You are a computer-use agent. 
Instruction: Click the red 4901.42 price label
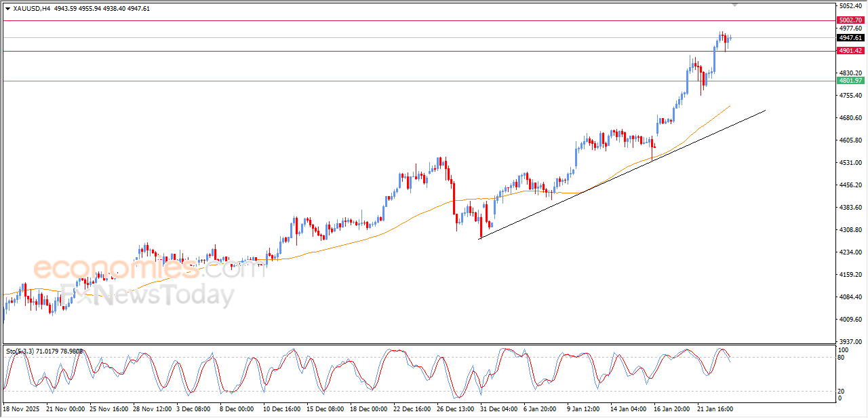(850, 51)
